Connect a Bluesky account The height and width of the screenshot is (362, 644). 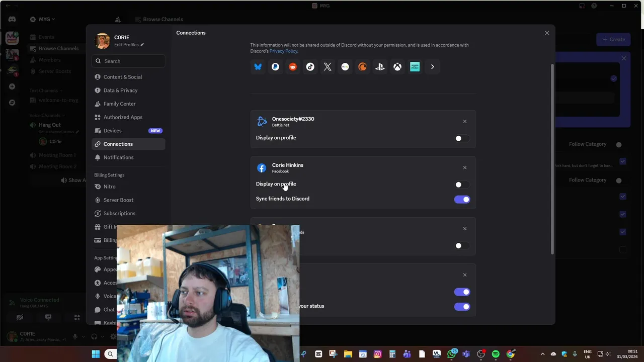(x=258, y=67)
